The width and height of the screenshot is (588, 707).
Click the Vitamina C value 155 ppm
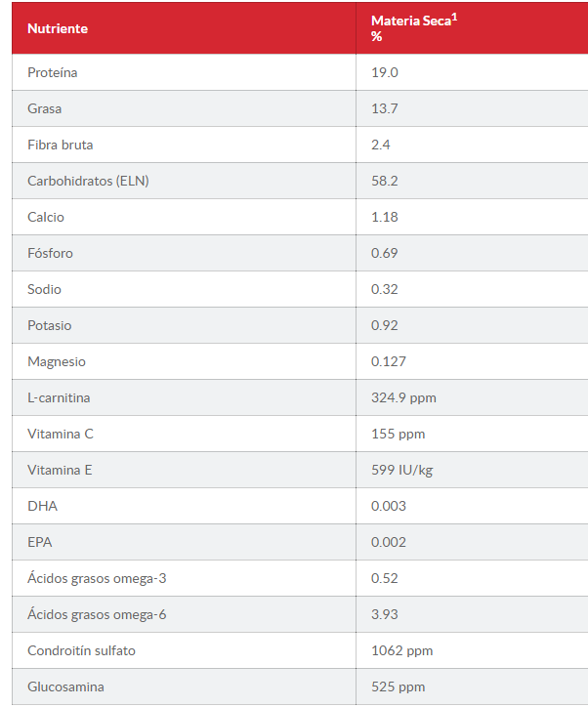click(399, 434)
